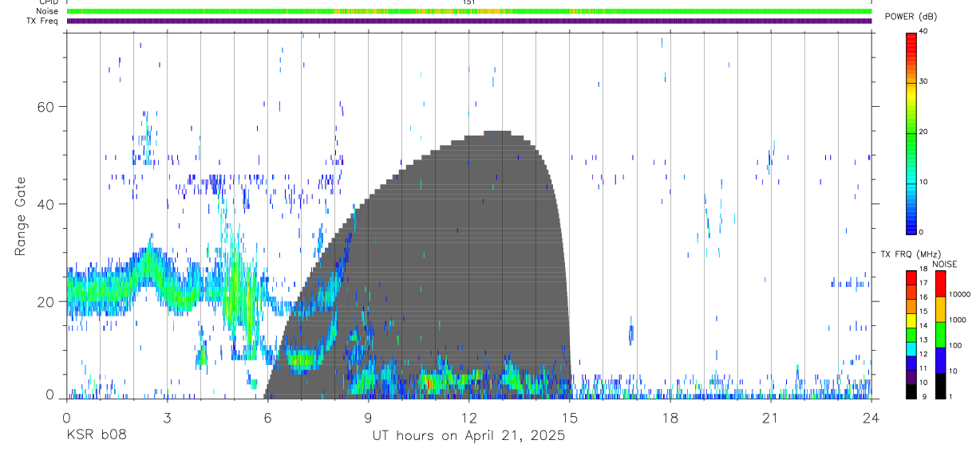Click the 1000 label on NOISE scale
Viewport: 980px width, 452px height.
click(957, 320)
